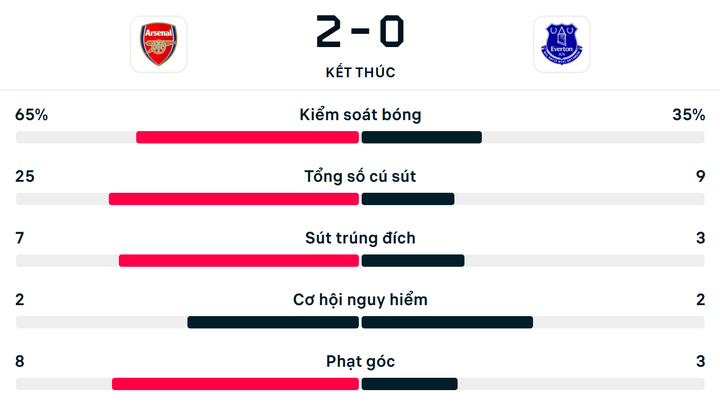This screenshot has height=407, width=720.
Task: Click Arsenal's 25 total shots value
Action: pos(25,177)
